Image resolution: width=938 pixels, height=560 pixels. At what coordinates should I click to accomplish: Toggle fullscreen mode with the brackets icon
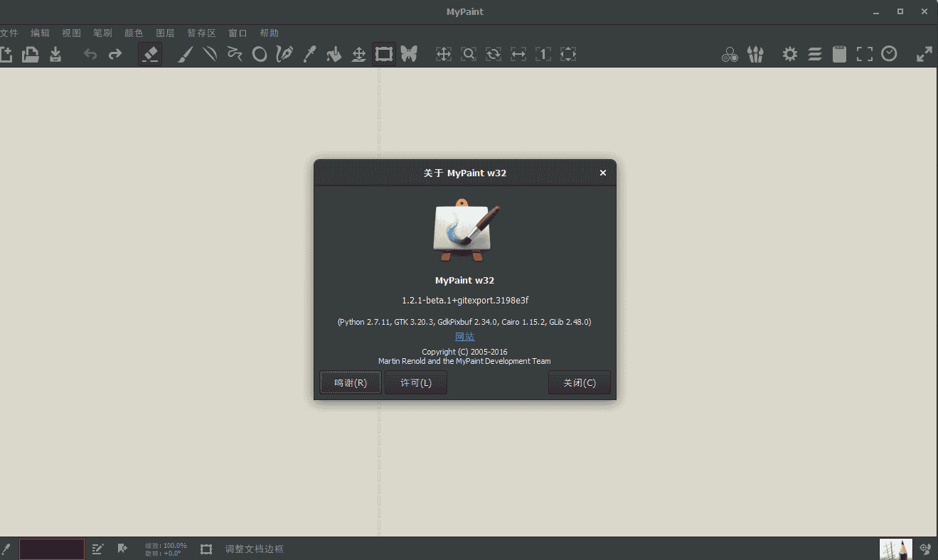coord(864,53)
